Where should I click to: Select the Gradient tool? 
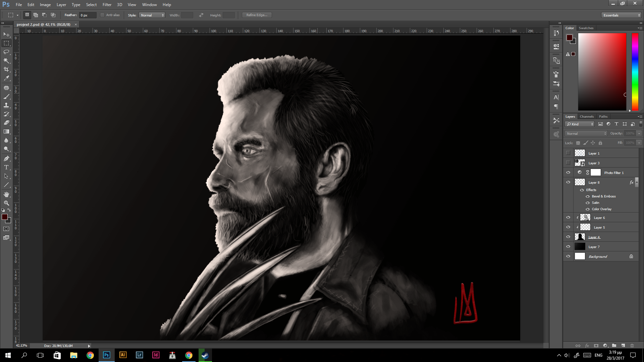point(6,131)
